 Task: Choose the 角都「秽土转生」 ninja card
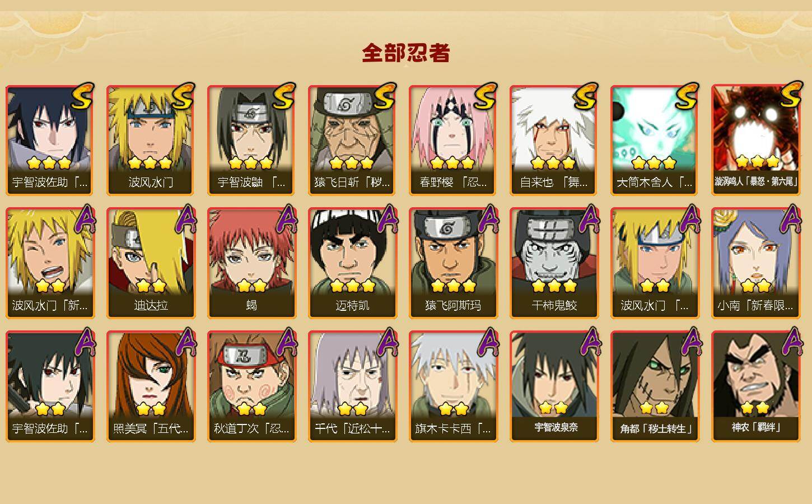(655, 386)
